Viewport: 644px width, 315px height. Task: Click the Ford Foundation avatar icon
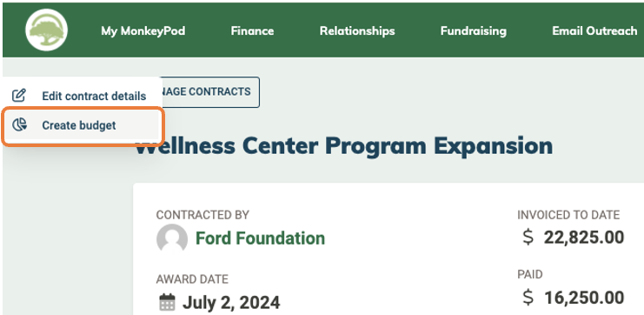pos(172,238)
